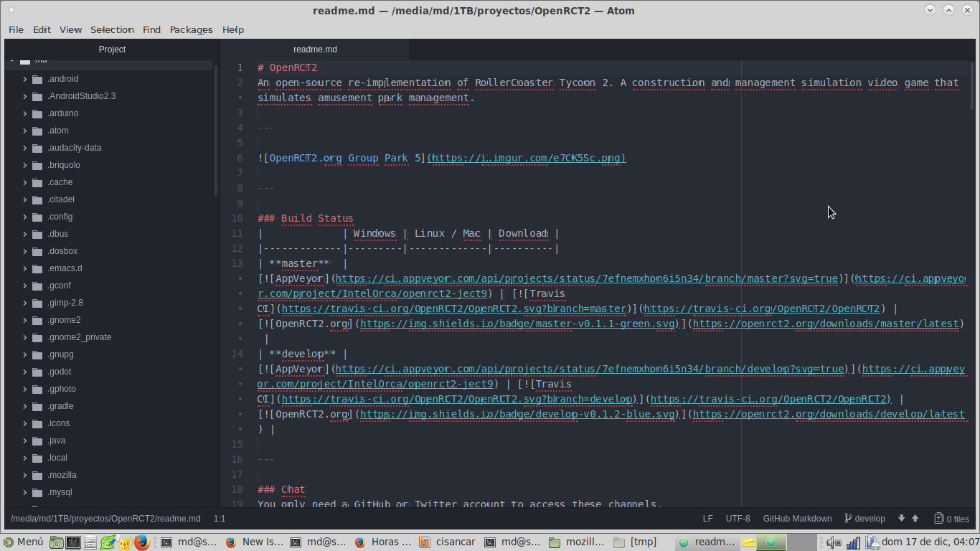Switch to the cisancar window in taskbar
The image size is (980, 551).
[448, 542]
